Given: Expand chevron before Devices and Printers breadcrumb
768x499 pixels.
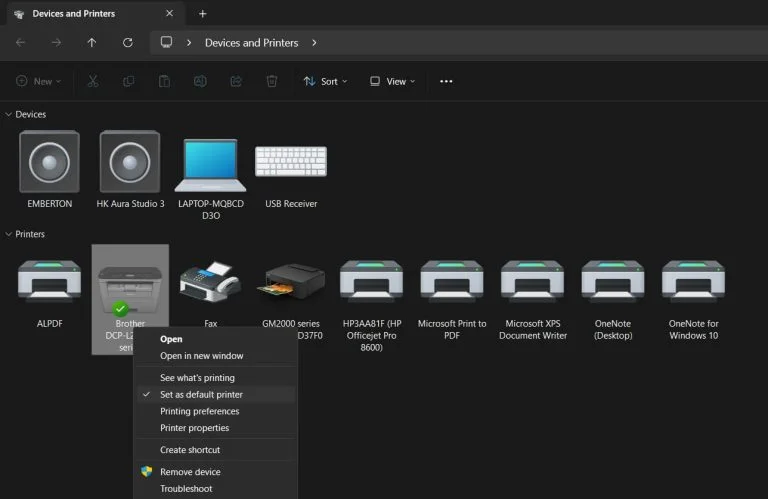Looking at the screenshot, I should point(189,43).
